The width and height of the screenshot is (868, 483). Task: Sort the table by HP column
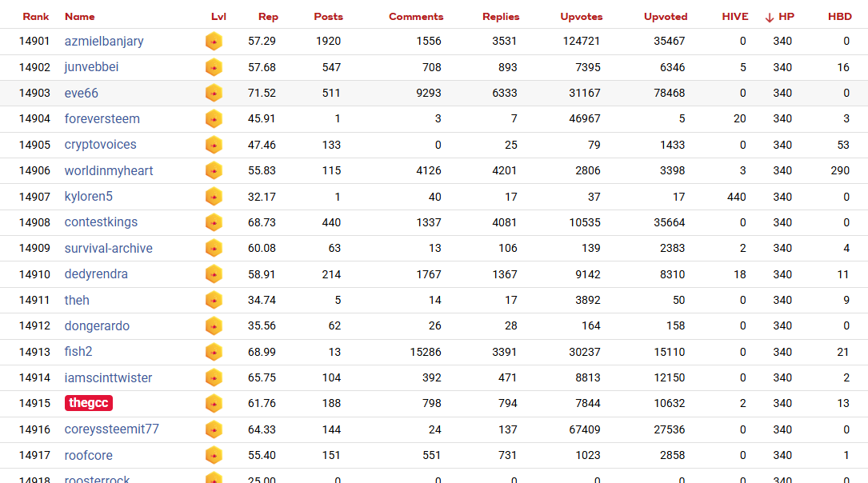[786, 17]
